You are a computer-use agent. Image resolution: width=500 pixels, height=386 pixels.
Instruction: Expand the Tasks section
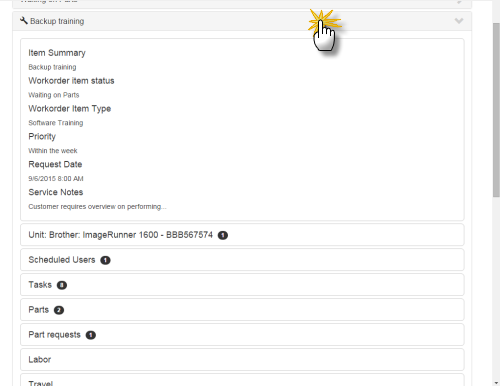[x=242, y=285]
